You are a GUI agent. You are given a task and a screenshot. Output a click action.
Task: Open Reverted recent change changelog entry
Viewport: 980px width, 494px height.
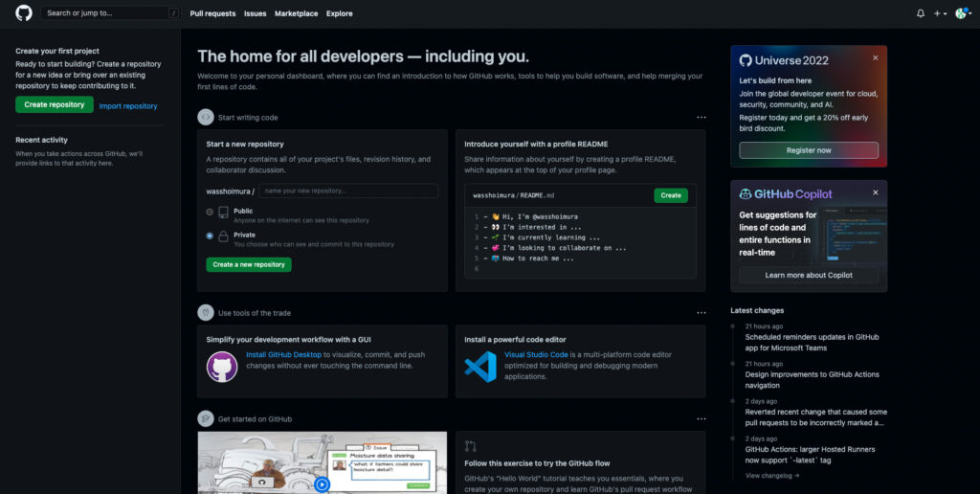(x=815, y=417)
